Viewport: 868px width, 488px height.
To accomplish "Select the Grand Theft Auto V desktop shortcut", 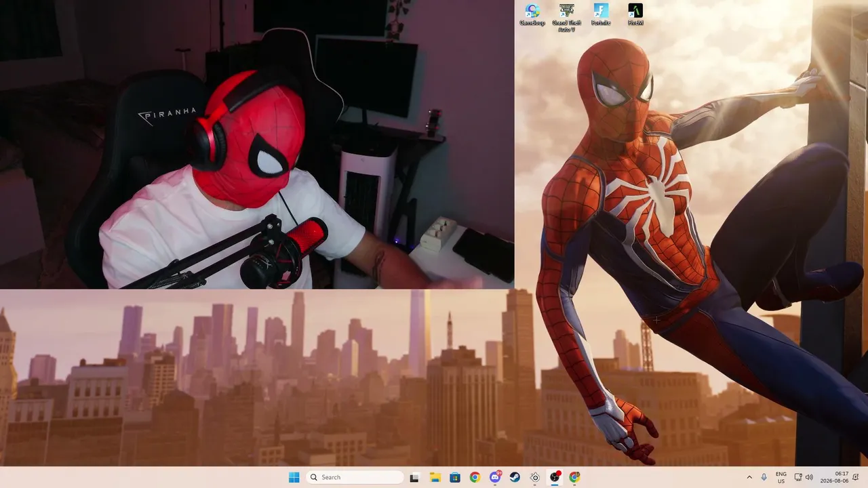I will click(x=566, y=17).
